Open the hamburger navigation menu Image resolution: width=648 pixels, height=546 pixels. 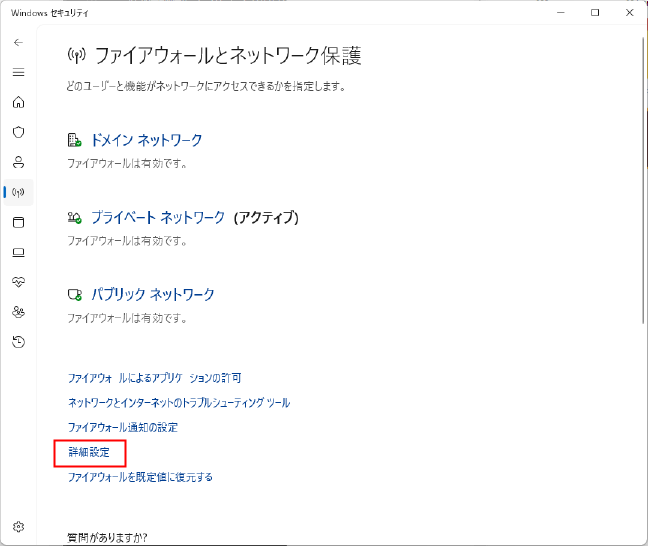tap(18, 72)
